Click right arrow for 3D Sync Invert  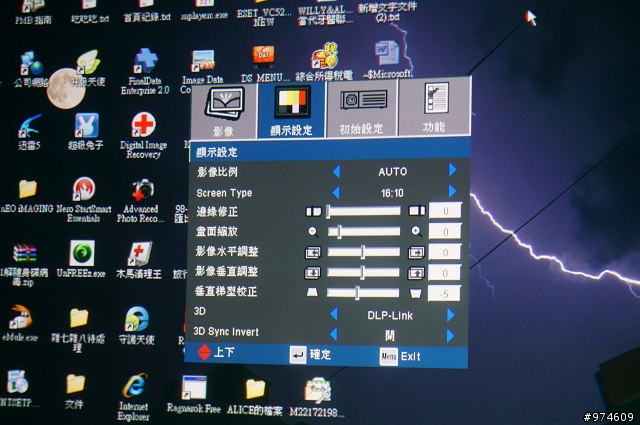(x=450, y=336)
